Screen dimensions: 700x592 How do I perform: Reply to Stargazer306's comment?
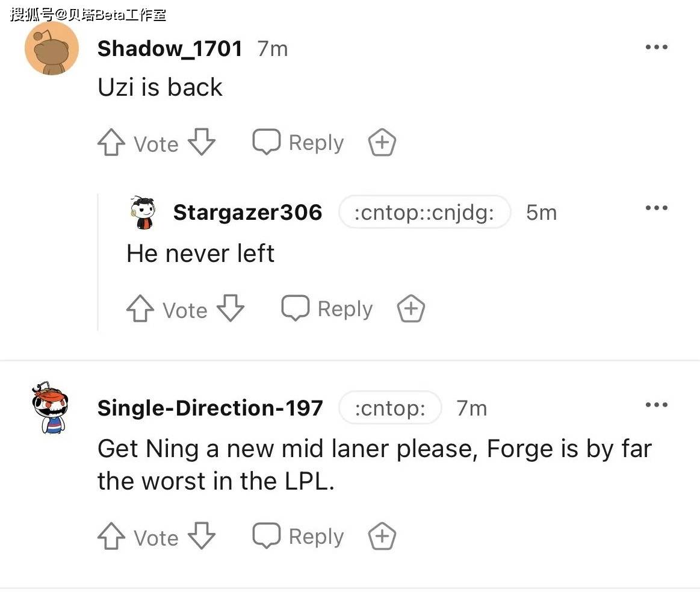tap(327, 308)
